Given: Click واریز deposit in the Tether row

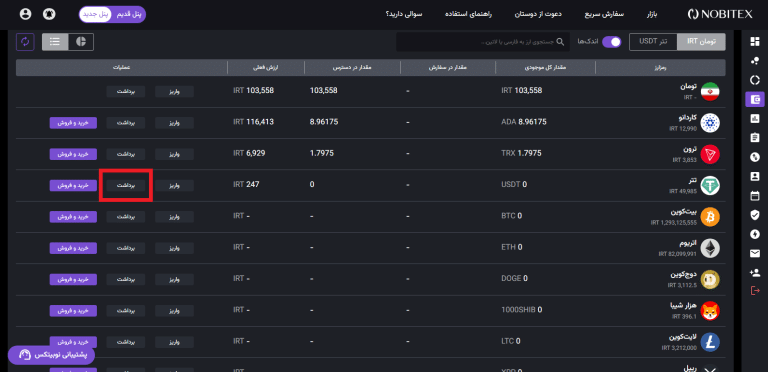Looking at the screenshot, I should pos(174,186).
